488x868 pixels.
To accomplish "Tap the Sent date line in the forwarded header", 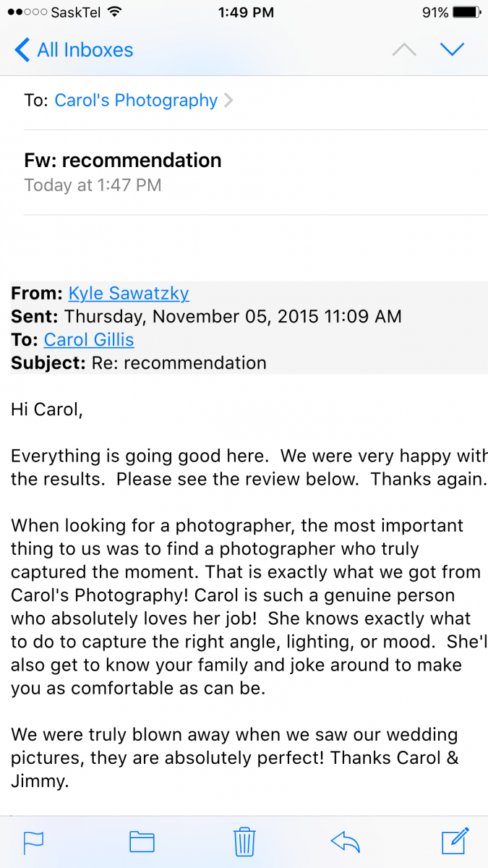I will pyautogui.click(x=206, y=316).
